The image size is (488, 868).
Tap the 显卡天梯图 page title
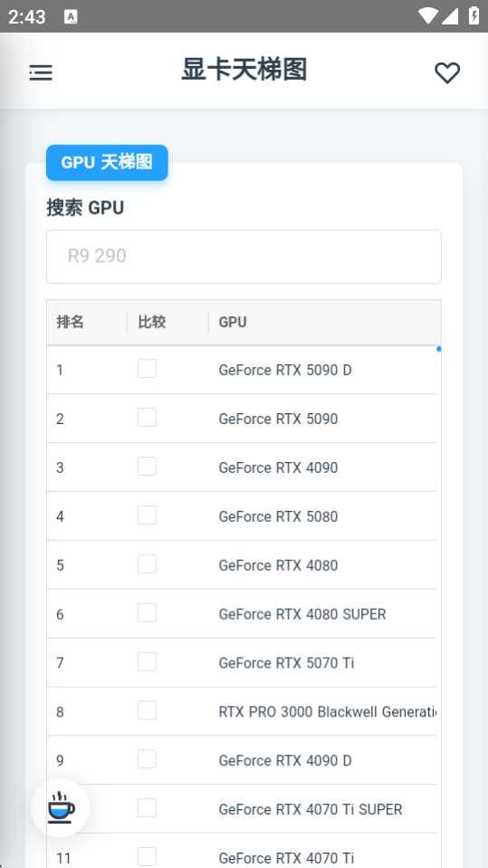point(244,71)
